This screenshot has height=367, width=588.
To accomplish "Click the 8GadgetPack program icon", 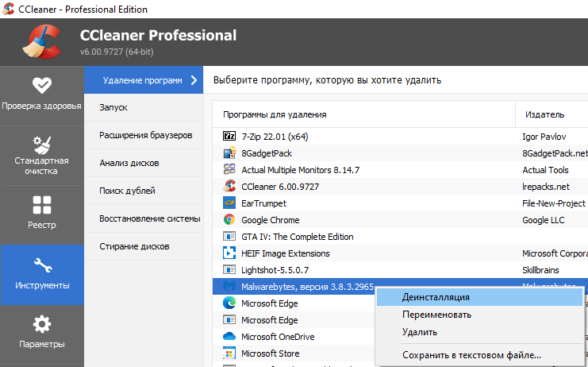I will tap(229, 153).
